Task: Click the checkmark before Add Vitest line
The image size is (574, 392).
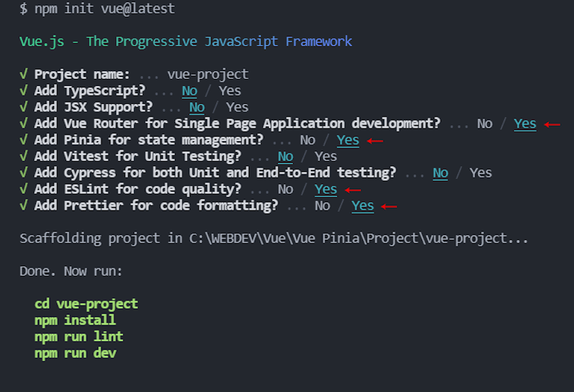Action: pyautogui.click(x=24, y=156)
